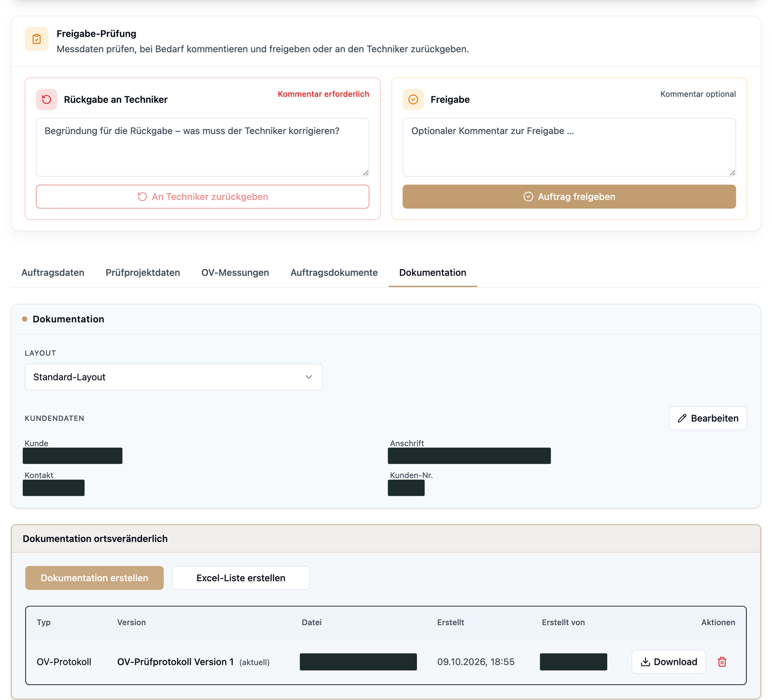Image resolution: width=772 pixels, height=700 pixels.
Task: Click the Typ column header
Action: [43, 622]
